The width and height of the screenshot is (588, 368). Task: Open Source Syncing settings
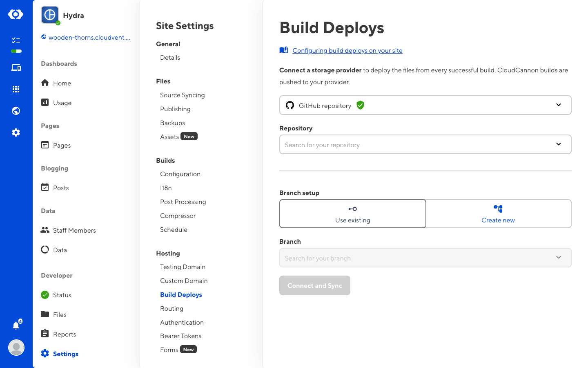coord(183,95)
